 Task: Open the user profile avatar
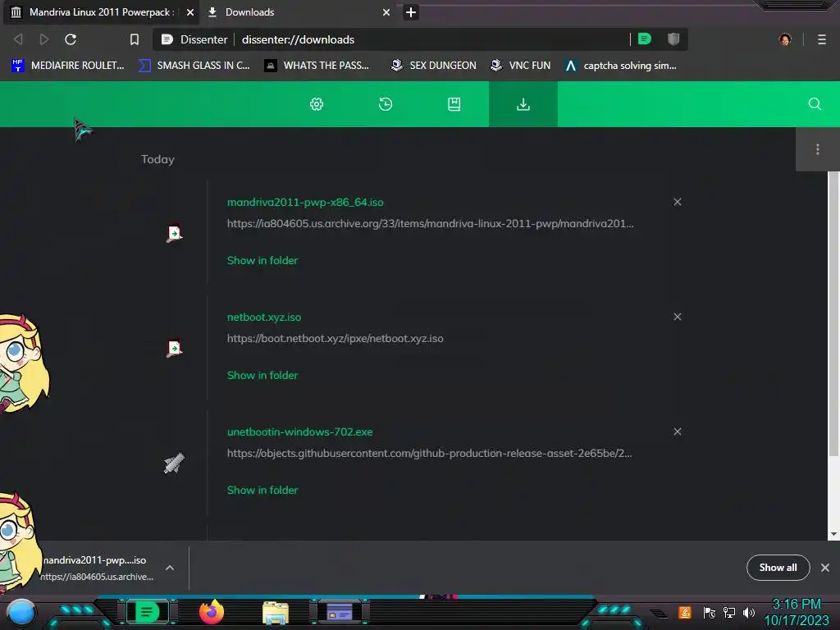coord(785,39)
